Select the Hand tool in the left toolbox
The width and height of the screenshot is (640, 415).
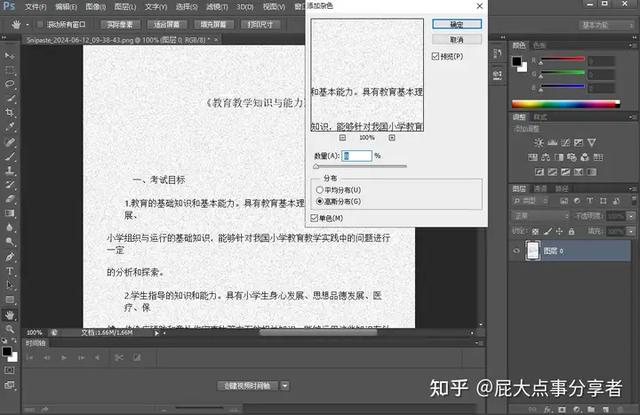pyautogui.click(x=9, y=315)
